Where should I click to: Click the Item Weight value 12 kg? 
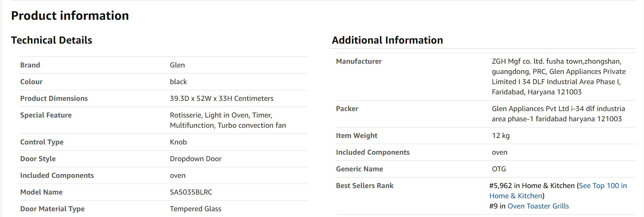click(x=501, y=136)
